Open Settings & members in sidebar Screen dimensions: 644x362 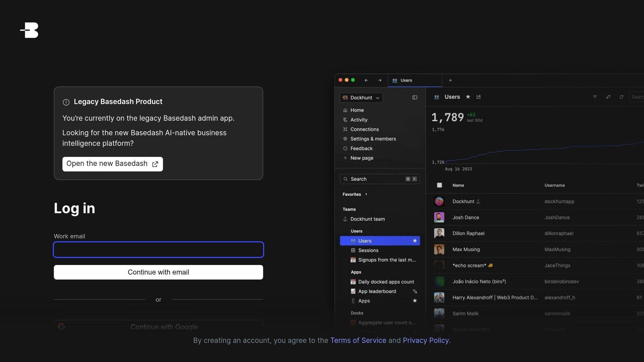pos(373,139)
